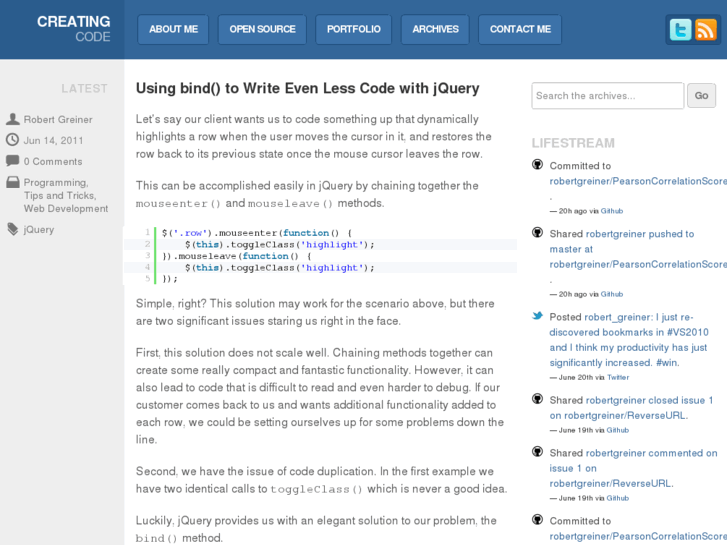Open the Contact Me page
The image size is (727, 545).
520,29
